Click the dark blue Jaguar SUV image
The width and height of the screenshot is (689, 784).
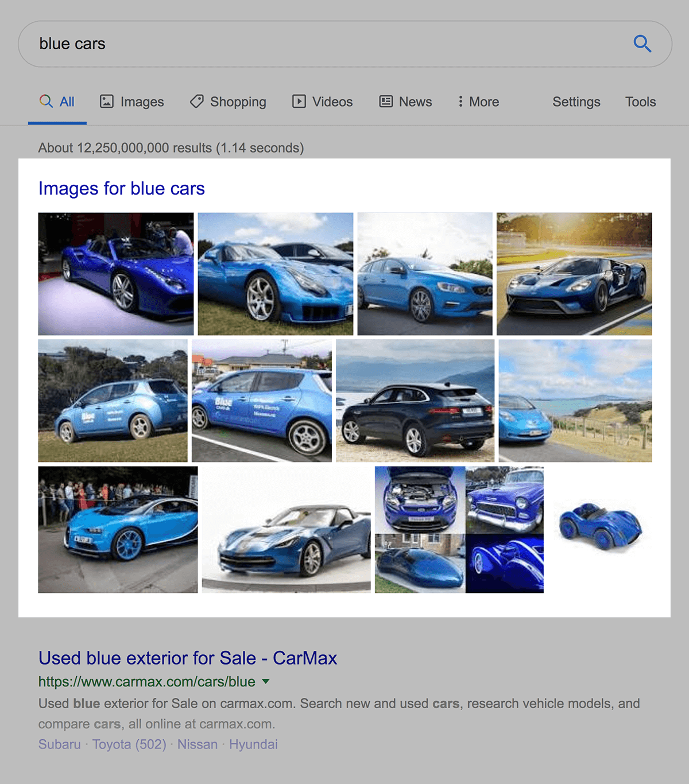[415, 401]
